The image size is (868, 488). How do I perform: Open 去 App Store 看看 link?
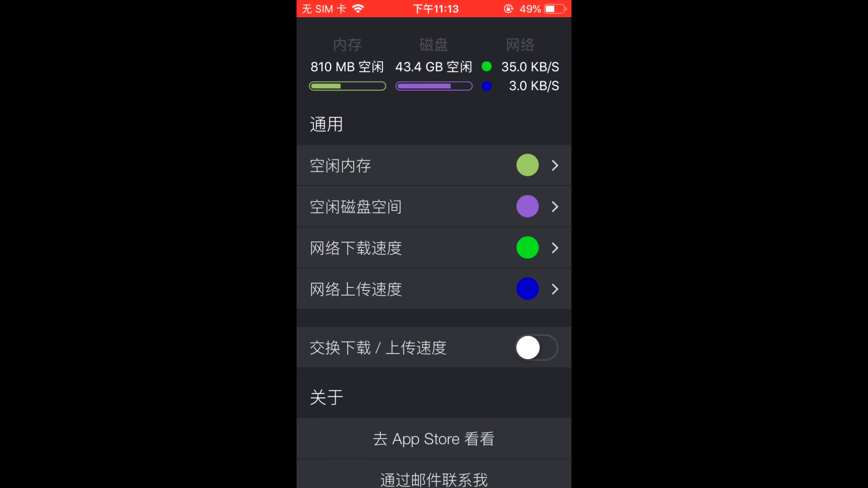[434, 439]
